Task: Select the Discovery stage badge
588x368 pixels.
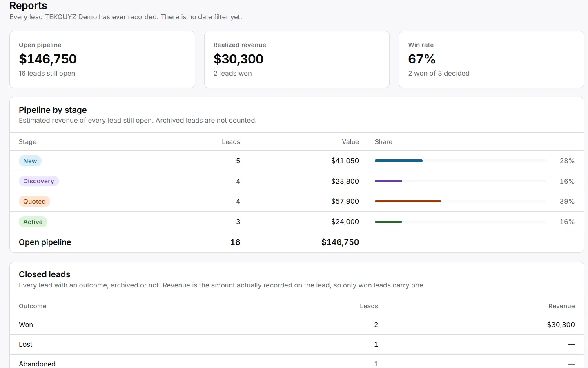Action: click(x=39, y=181)
